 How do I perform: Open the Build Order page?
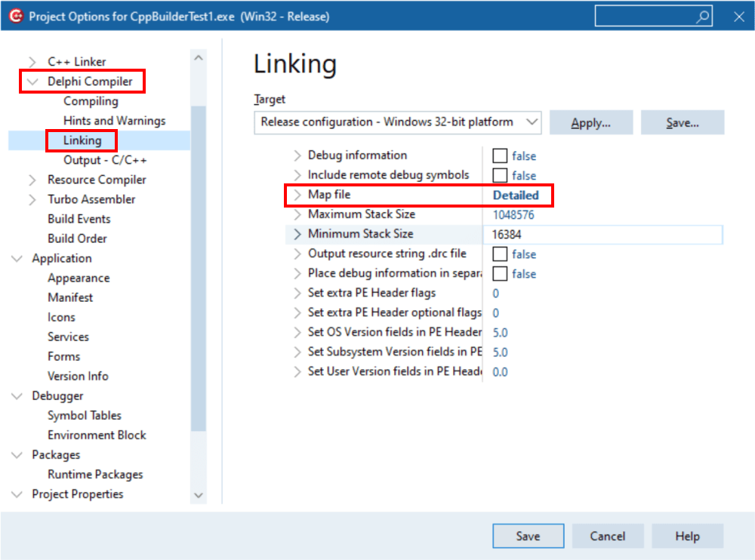tap(77, 238)
